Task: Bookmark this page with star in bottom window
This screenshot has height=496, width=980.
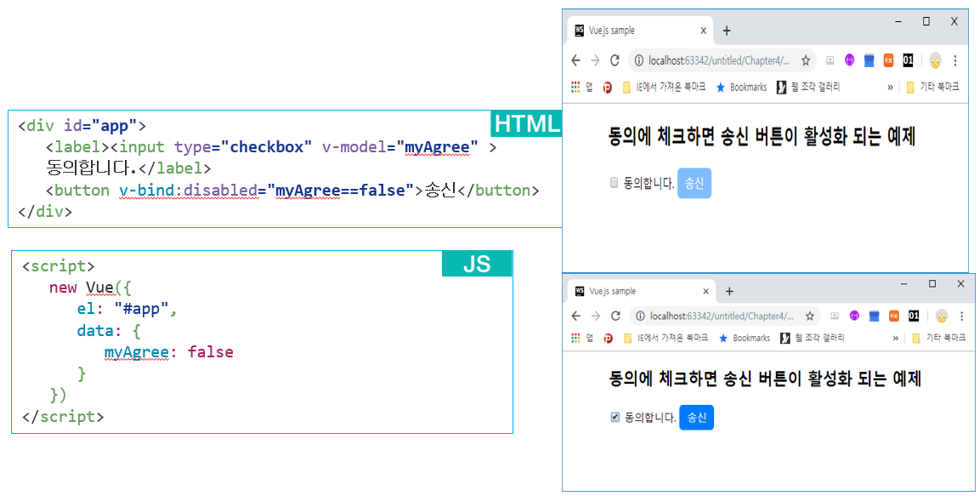Action: click(809, 316)
